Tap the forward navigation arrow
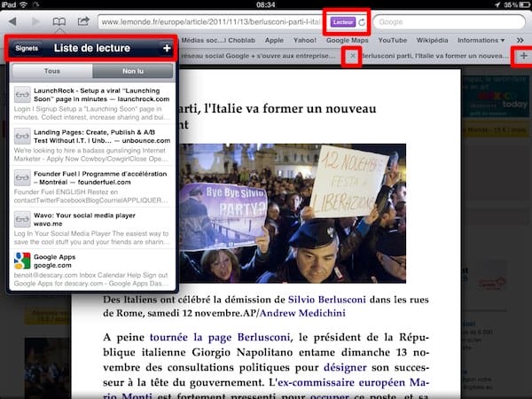Image resolution: width=532 pixels, height=399 pixels. 36,21
